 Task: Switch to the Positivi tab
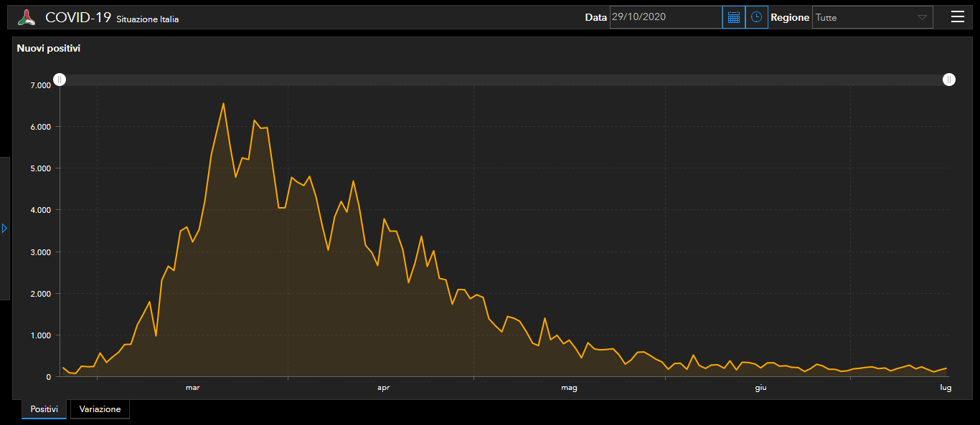(x=44, y=409)
